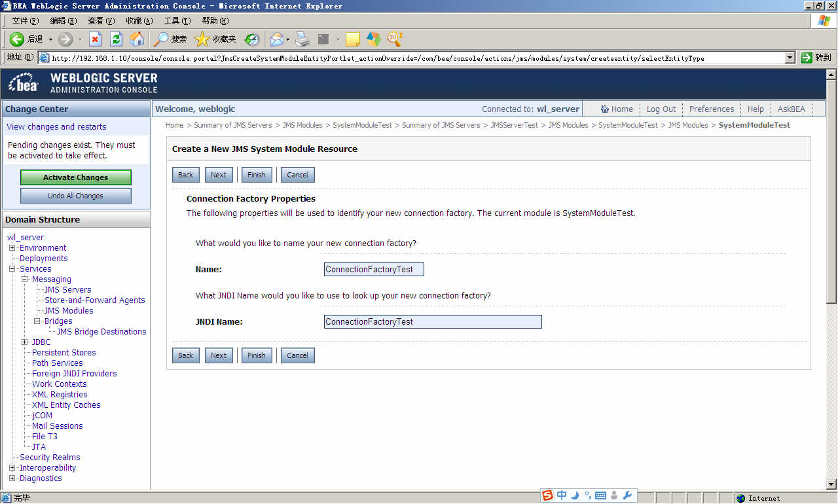Screen dimensions: 838x504
Task: Click the Favorites star icon
Action: [202, 39]
